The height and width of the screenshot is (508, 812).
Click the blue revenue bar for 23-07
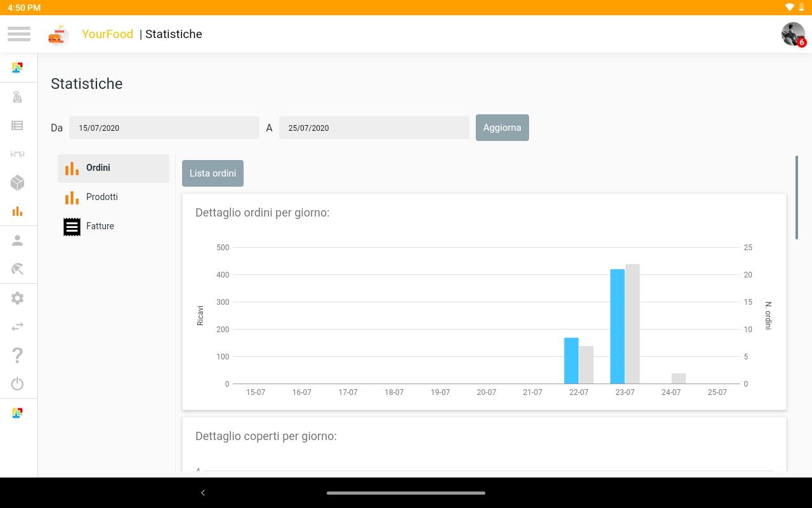pyautogui.click(x=617, y=326)
